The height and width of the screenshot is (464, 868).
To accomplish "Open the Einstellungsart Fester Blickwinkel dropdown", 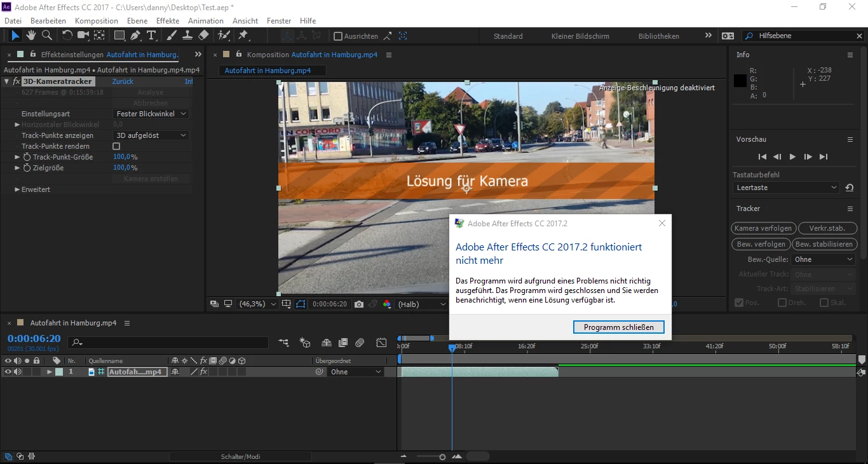I will click(x=151, y=114).
